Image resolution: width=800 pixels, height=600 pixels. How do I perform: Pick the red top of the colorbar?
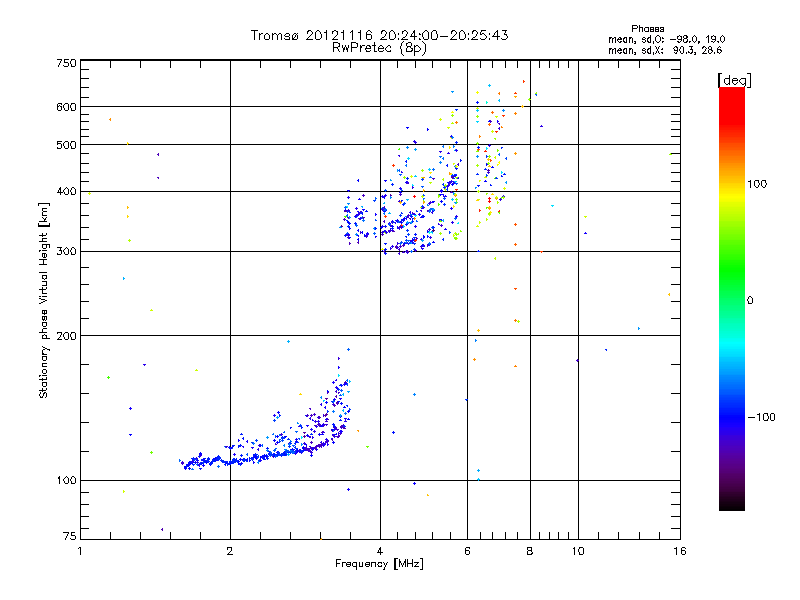click(731, 94)
